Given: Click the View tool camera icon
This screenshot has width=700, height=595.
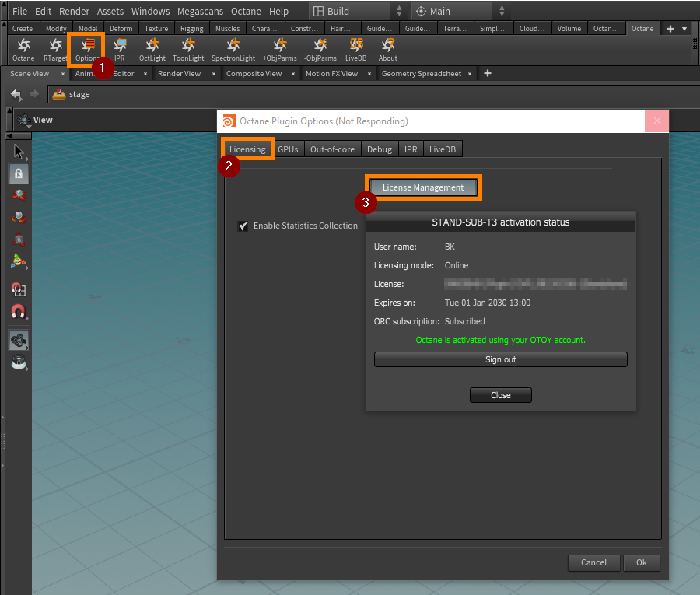Looking at the screenshot, I should pyautogui.click(x=23, y=120).
